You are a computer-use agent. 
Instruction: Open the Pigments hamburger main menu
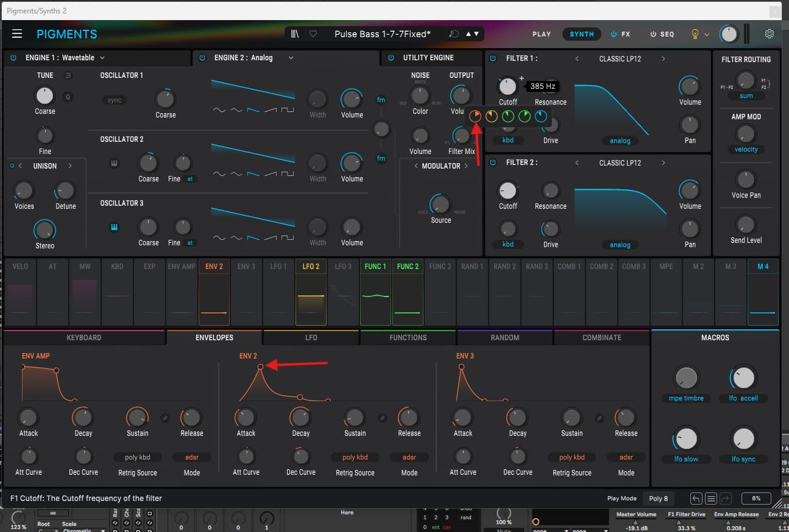(17, 34)
